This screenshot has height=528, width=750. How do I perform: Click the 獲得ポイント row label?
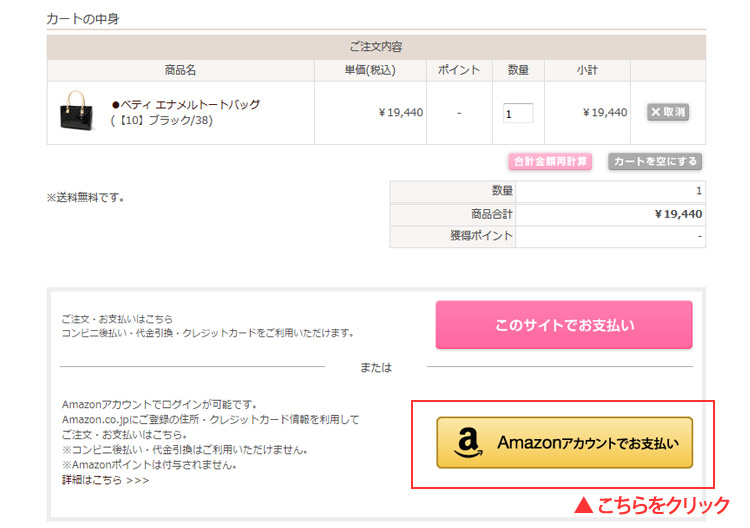point(481,236)
